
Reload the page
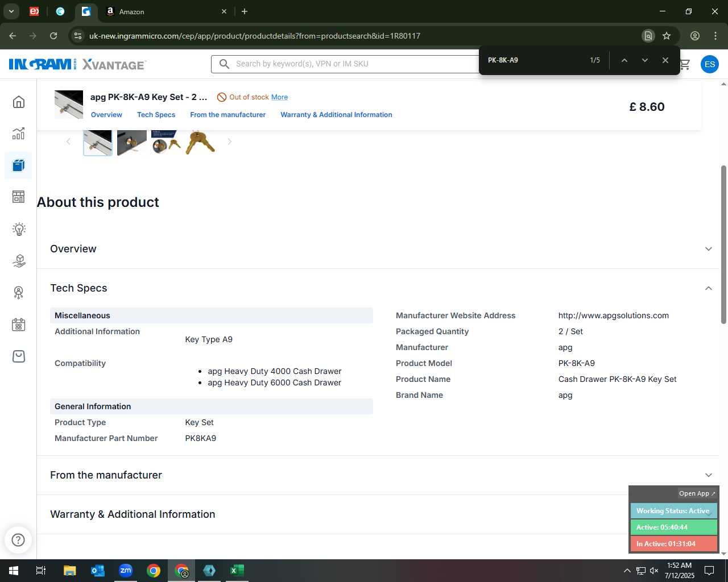pos(53,36)
